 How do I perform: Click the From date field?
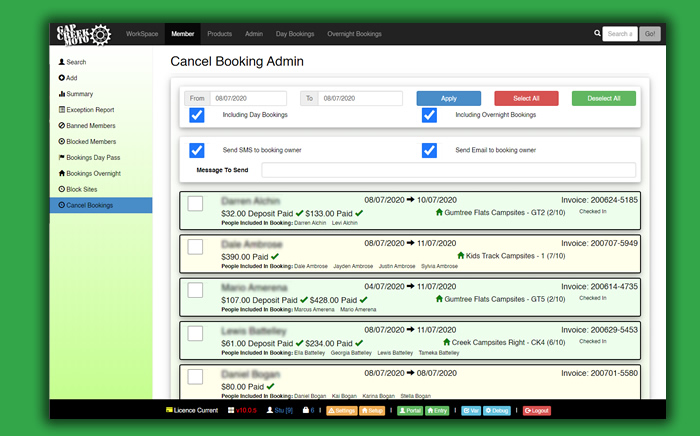click(x=248, y=99)
